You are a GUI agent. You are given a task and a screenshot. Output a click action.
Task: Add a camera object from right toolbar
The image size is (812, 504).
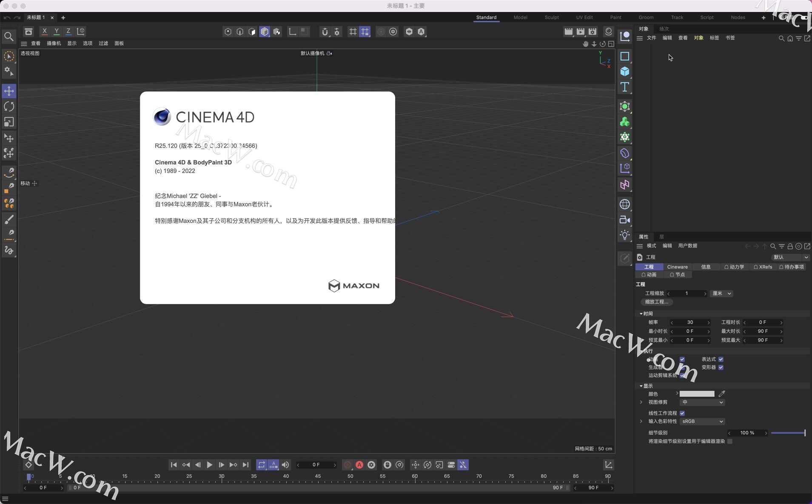tap(624, 220)
